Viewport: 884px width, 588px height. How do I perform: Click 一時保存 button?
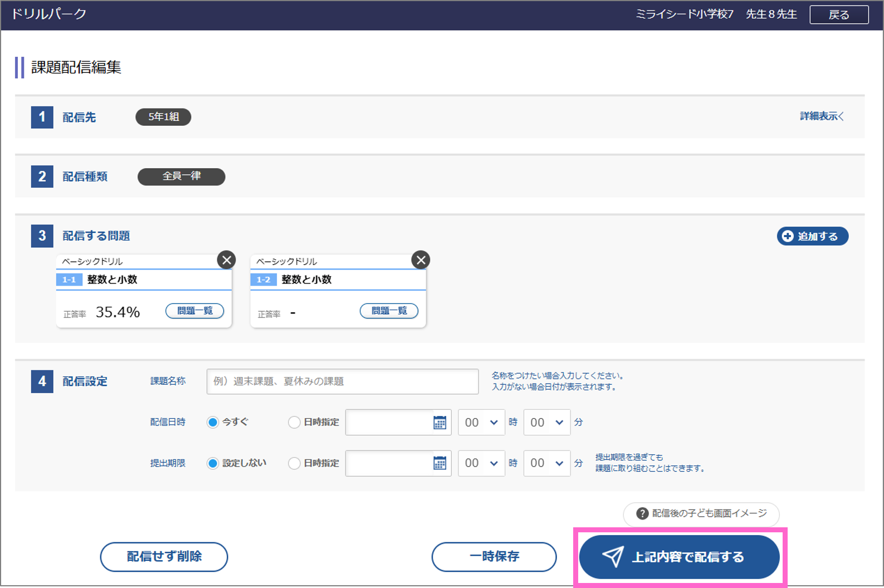coord(494,557)
